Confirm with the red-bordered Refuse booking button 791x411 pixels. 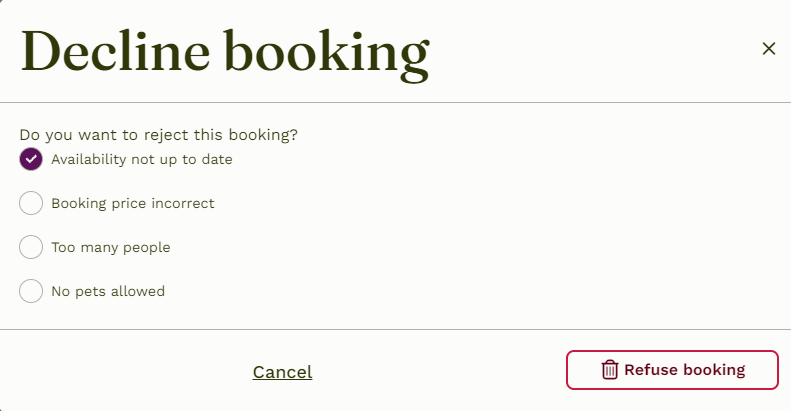[672, 370]
